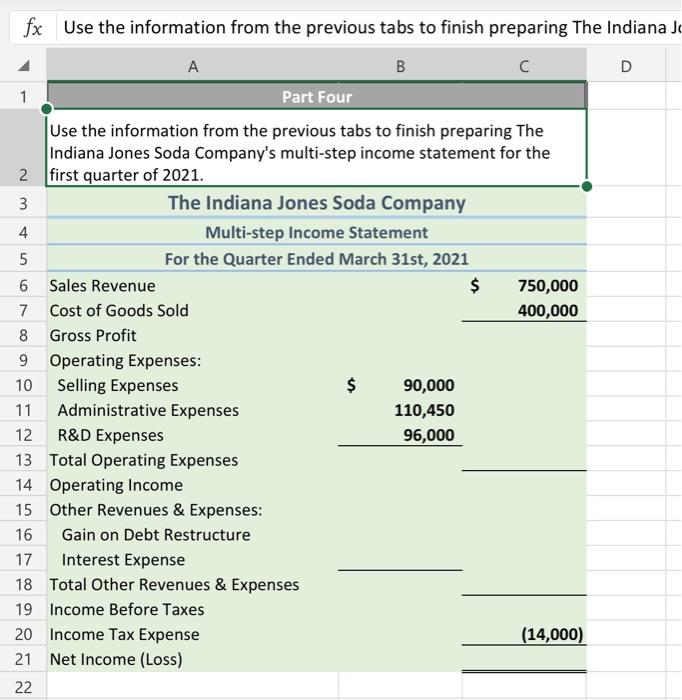Image resolution: width=682 pixels, height=700 pixels.
Task: Click the 'Part Four' title cell
Action: click(316, 96)
